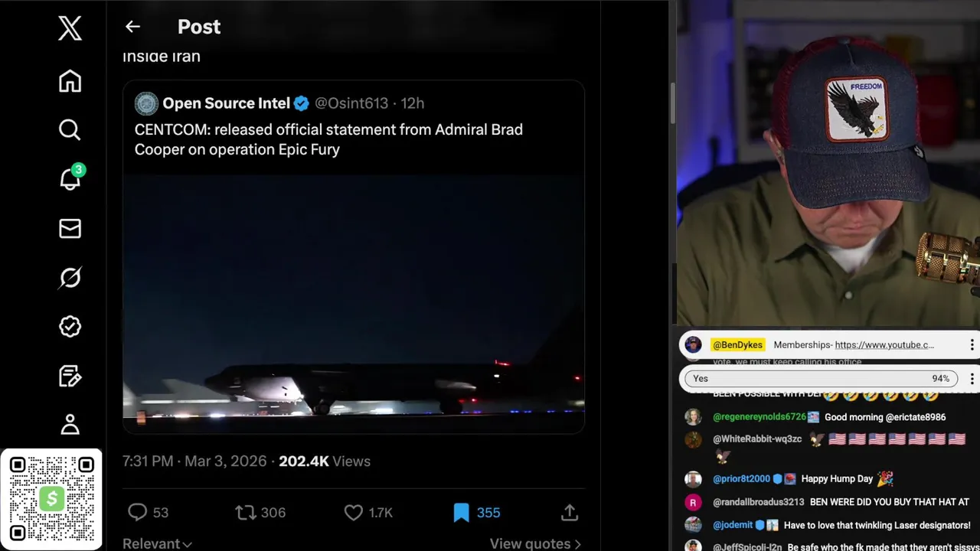Click Open Source Intel account name
The width and height of the screenshot is (980, 551).
tap(226, 103)
